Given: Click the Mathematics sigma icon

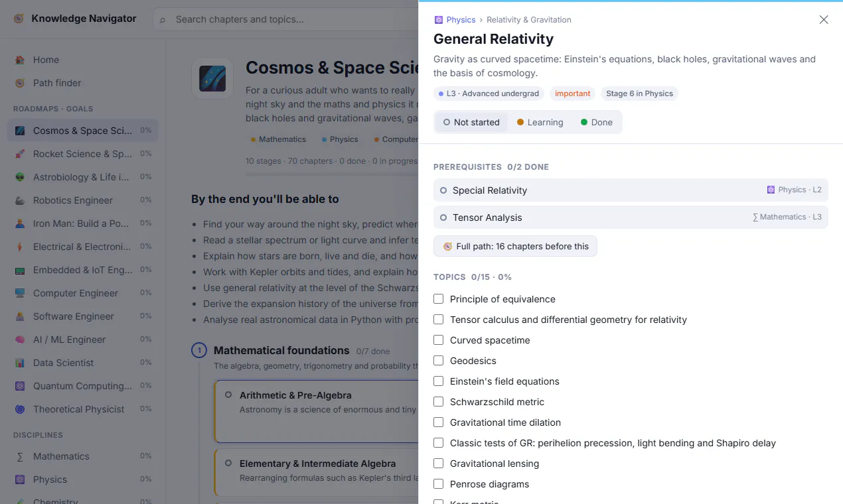Looking at the screenshot, I should (x=20, y=456).
